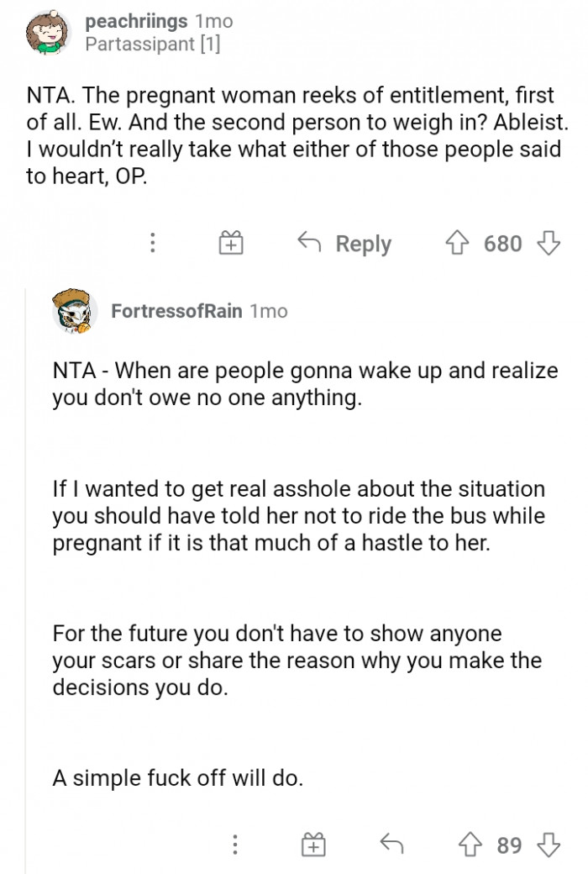The width and height of the screenshot is (588, 874).
Task: Open peachriings' username profile link
Action: pyautogui.click(x=135, y=23)
